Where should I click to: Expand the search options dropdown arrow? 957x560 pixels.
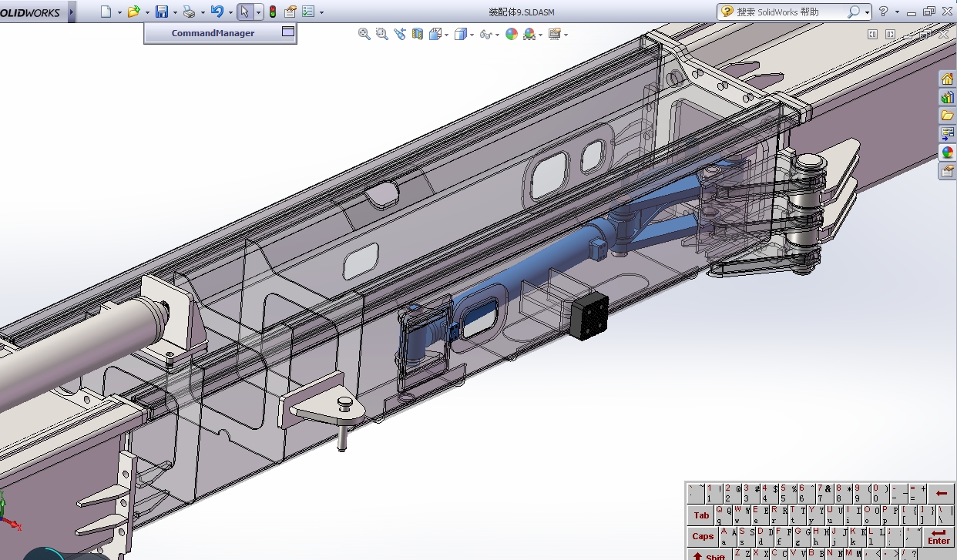pos(867,12)
